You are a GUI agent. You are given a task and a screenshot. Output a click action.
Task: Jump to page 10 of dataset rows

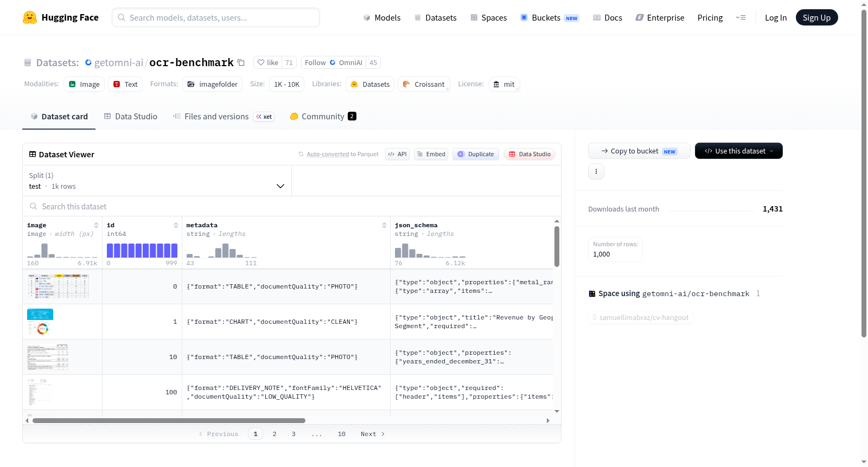[x=342, y=434]
